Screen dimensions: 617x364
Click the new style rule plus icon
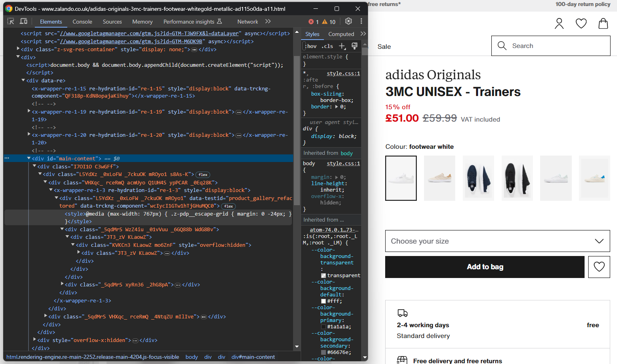click(342, 46)
